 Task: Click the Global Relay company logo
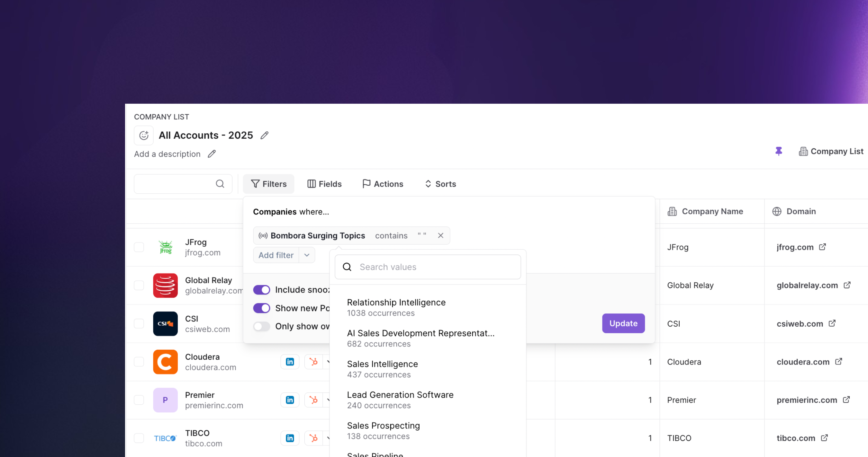pyautogui.click(x=166, y=286)
